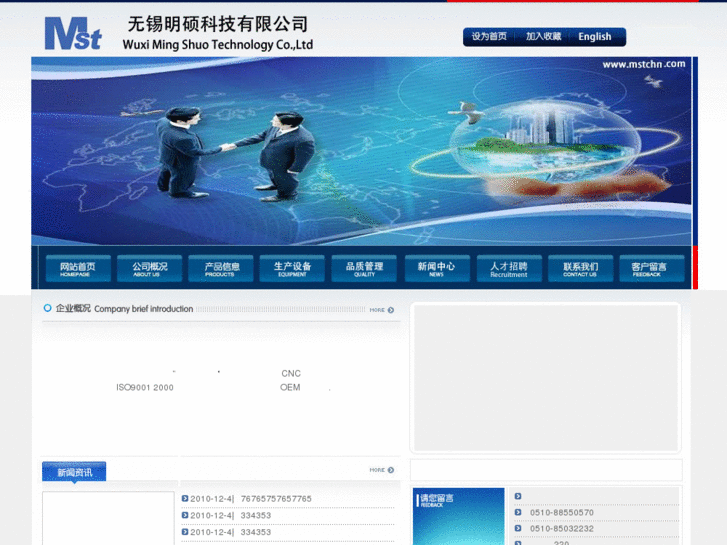Click the phone number 0510-85032232
This screenshot has width=727, height=545.
(561, 529)
